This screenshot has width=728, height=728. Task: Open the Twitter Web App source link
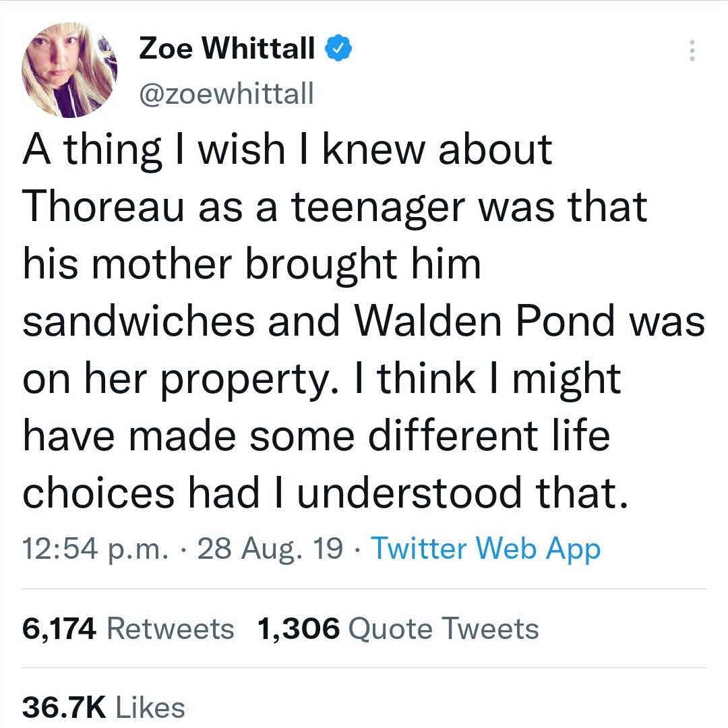coord(485,549)
